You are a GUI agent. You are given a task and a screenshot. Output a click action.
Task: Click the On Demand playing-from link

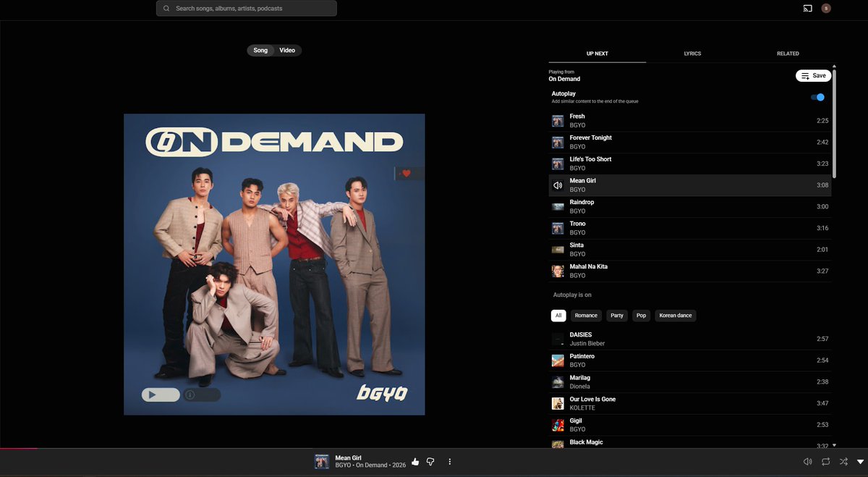[564, 79]
